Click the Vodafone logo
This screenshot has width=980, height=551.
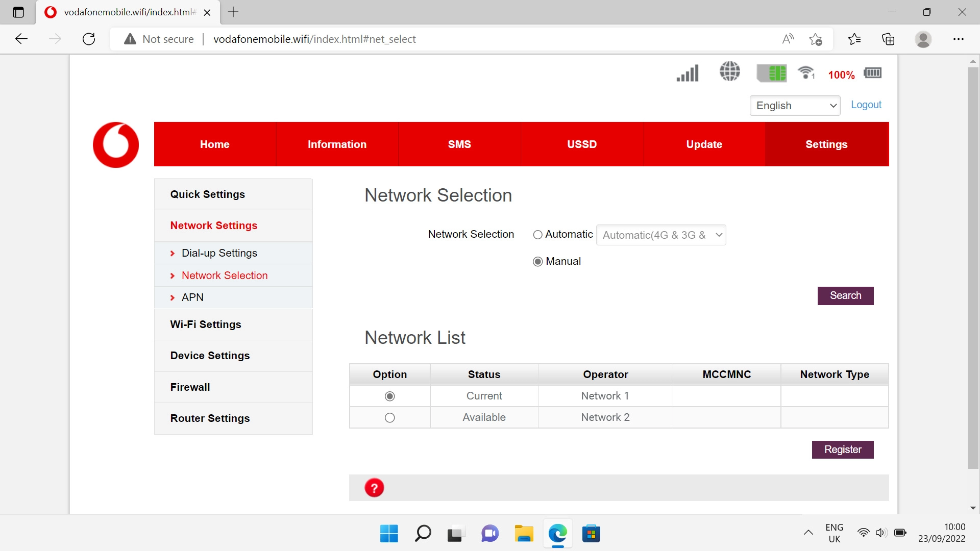(x=115, y=144)
